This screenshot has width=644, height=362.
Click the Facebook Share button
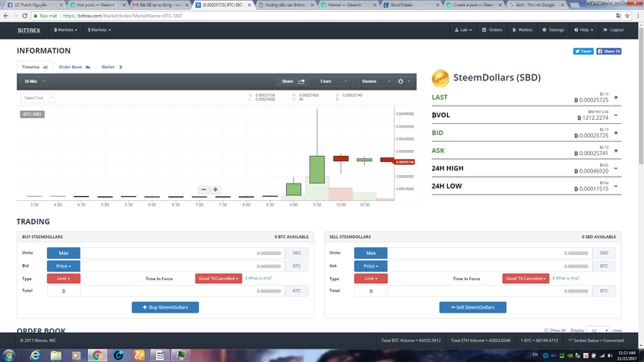(609, 51)
